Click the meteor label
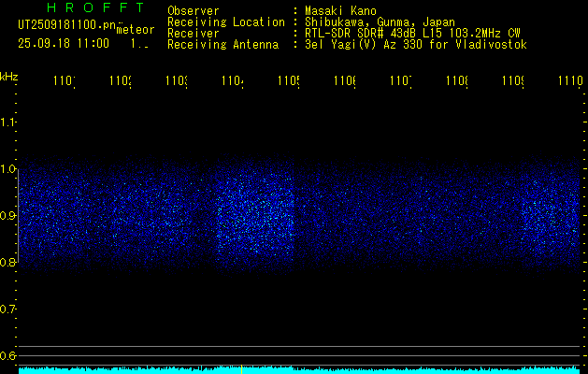 tap(136, 30)
